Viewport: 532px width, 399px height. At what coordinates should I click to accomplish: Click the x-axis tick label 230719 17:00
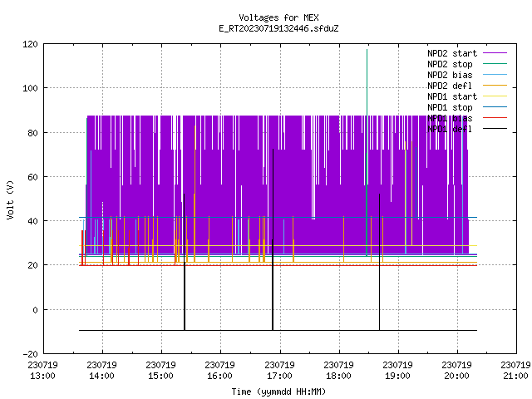[x=279, y=371]
